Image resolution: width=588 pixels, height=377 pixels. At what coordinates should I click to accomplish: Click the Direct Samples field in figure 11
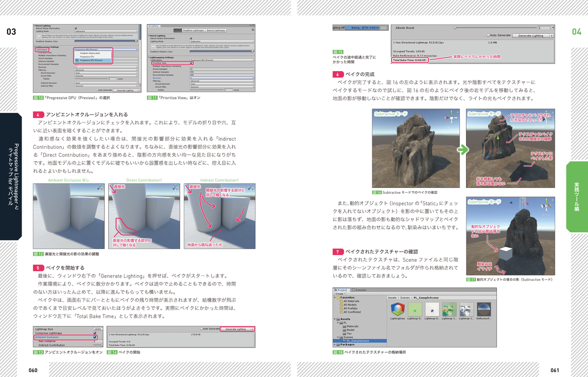(222, 69)
